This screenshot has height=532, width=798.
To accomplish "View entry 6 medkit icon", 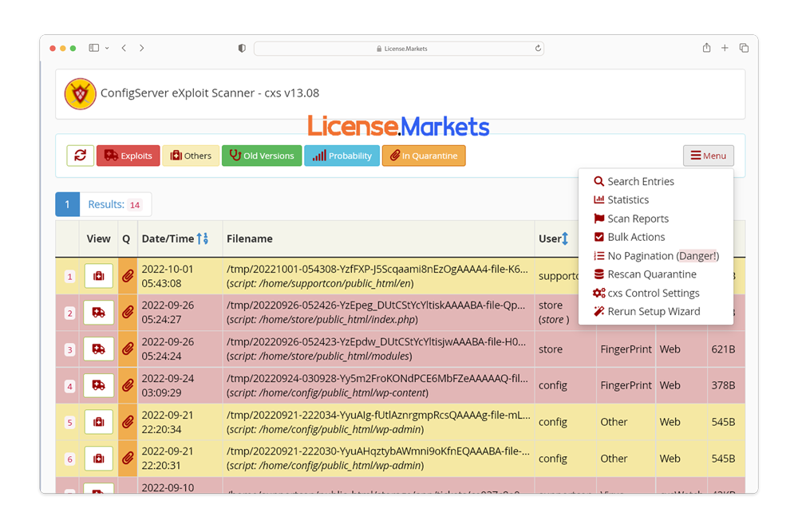I will 99,459.
